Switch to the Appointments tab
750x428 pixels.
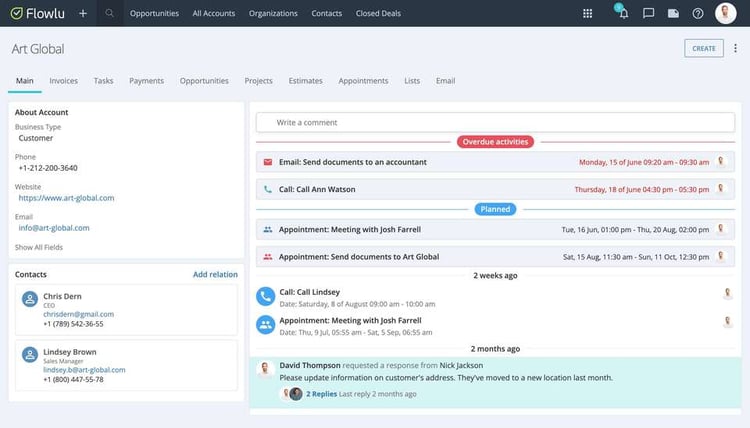pyautogui.click(x=364, y=81)
